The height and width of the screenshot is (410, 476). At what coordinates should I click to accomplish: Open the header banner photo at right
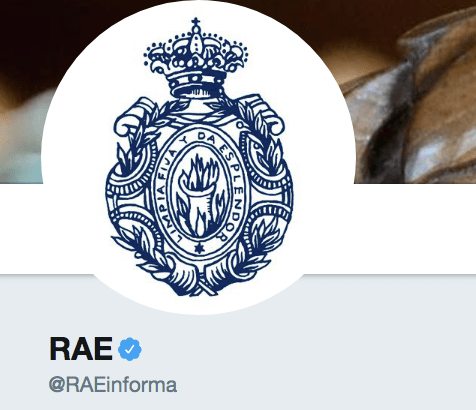tap(413, 90)
